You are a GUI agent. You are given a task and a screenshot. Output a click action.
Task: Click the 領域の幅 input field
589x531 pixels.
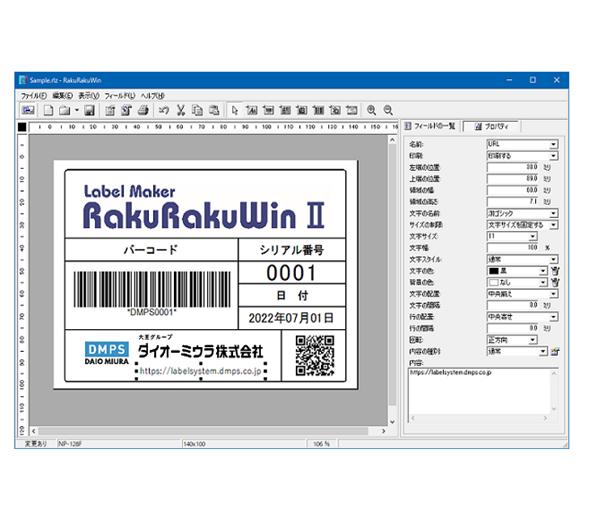pos(513,190)
